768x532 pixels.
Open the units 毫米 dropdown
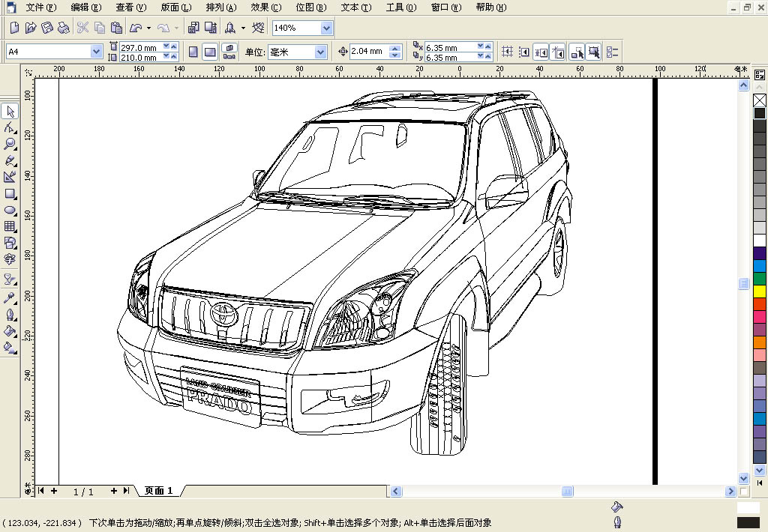pos(321,52)
